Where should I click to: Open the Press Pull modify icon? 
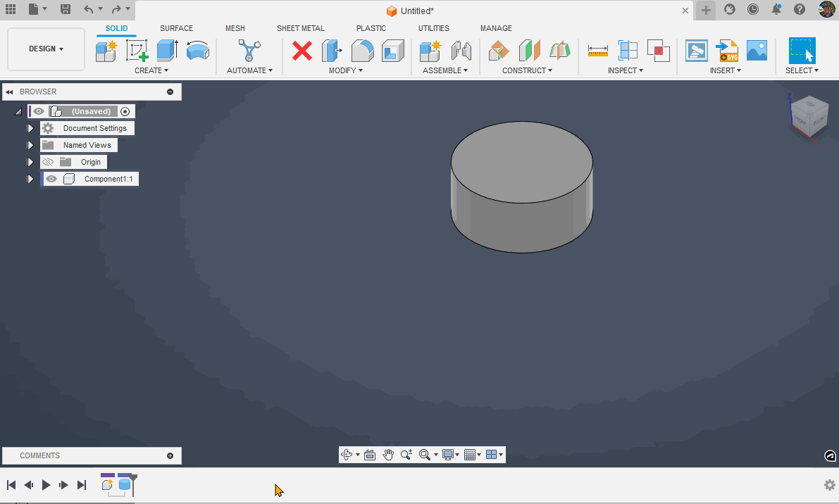[331, 50]
